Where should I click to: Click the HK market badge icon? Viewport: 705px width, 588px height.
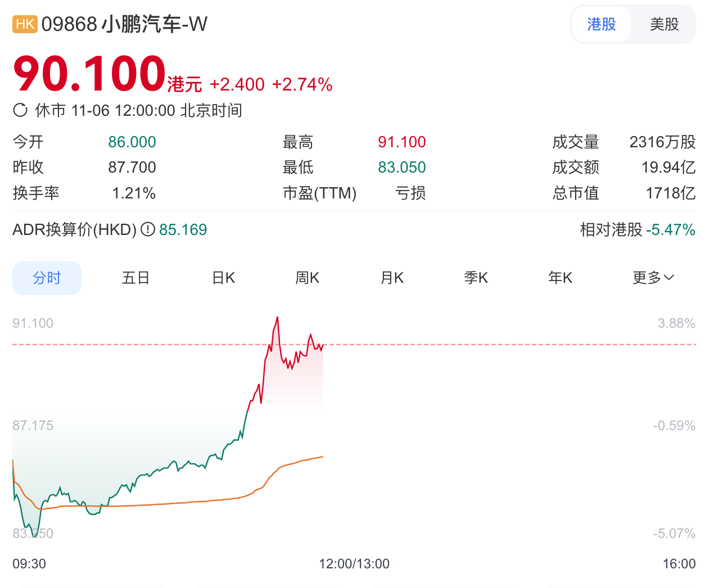coord(25,24)
